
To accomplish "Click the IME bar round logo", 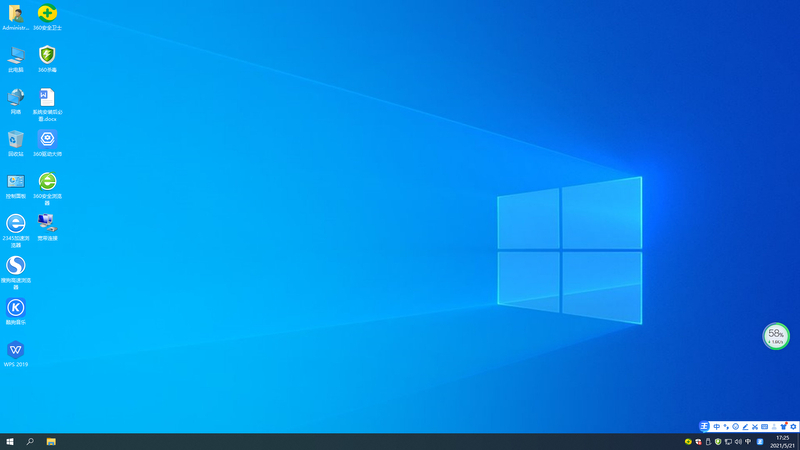I will 704,427.
